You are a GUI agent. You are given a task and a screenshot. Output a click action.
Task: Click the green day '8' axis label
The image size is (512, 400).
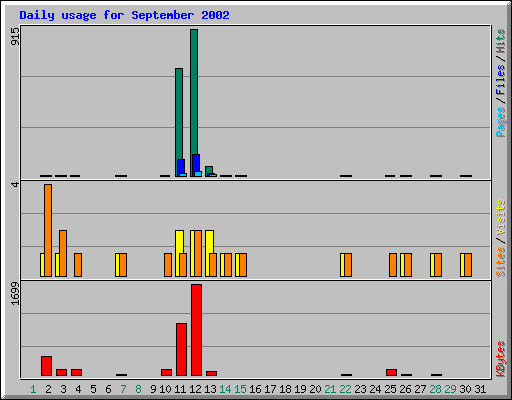pos(138,389)
